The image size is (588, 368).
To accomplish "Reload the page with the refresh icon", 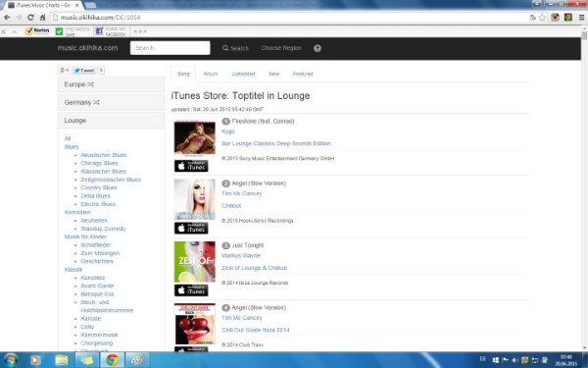I will point(30,18).
